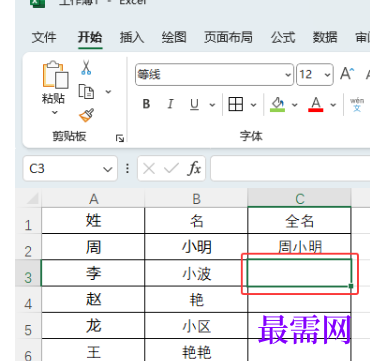Click the 粘贴 dropdown arrow below Paste
The width and height of the screenshot is (370, 361).
(54, 113)
